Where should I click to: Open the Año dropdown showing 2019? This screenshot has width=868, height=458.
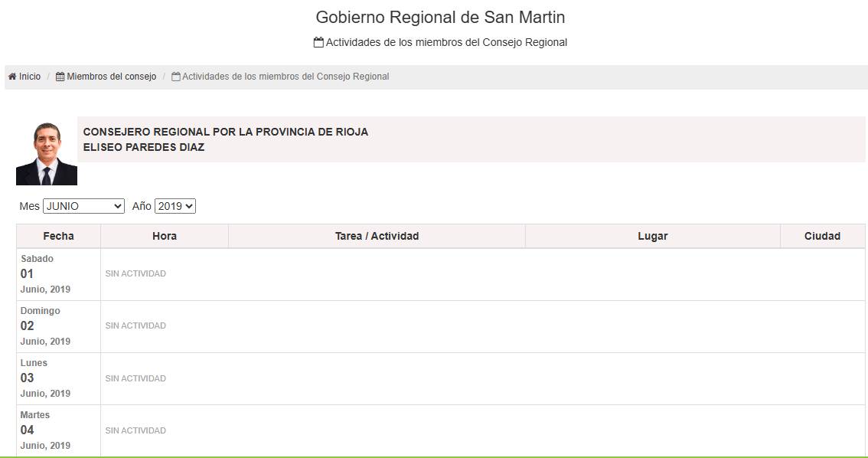175,206
